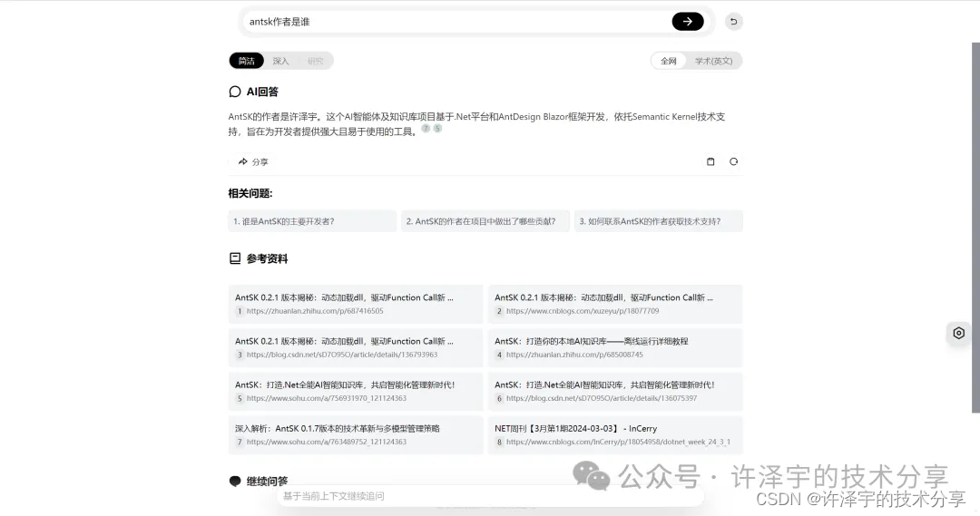Share the AI answer via 分享
This screenshot has width=980, height=516.
click(253, 161)
